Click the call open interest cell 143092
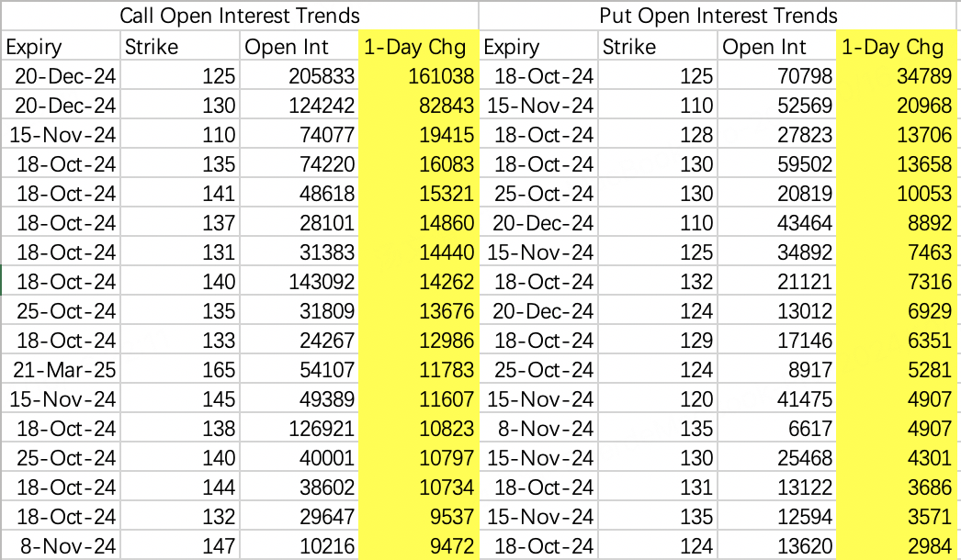961x560 pixels. click(299, 281)
